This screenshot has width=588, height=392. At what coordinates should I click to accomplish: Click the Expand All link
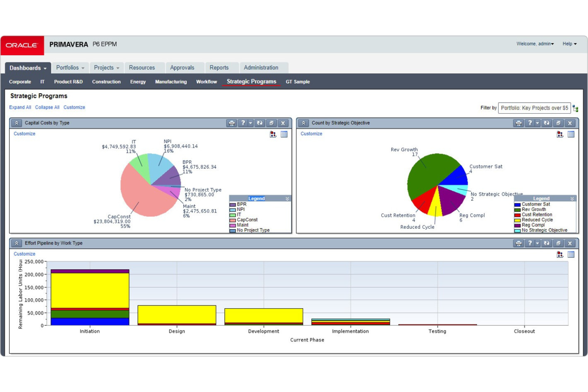(20, 108)
